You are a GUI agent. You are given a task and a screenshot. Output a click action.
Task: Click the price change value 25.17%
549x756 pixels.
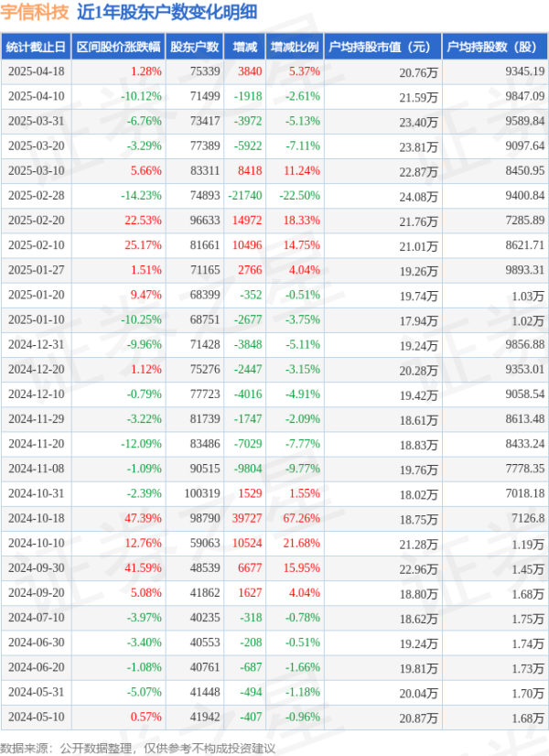pyautogui.click(x=143, y=245)
